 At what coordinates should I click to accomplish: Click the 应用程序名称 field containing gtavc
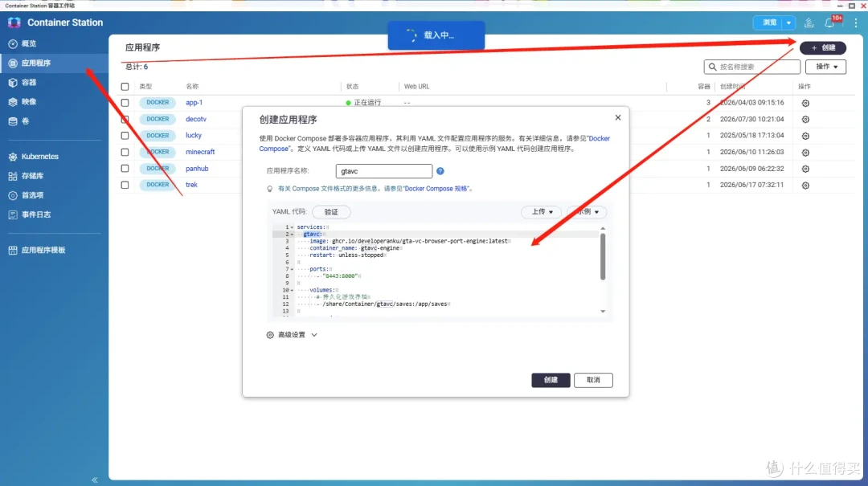[x=383, y=172]
